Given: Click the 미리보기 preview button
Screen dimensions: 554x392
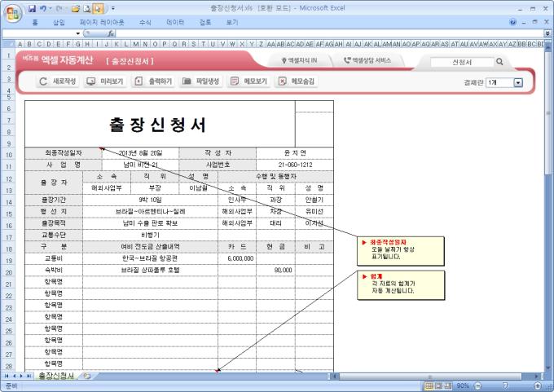Looking at the screenshot, I should pyautogui.click(x=105, y=81).
